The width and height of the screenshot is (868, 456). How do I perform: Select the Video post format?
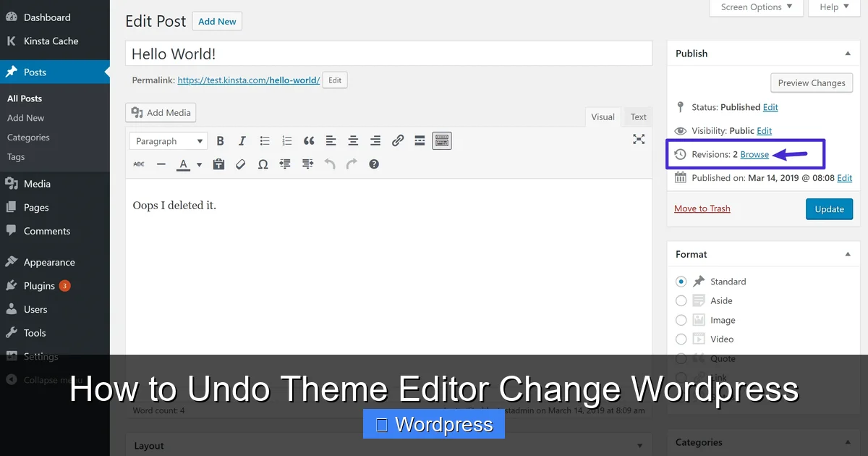pos(681,339)
